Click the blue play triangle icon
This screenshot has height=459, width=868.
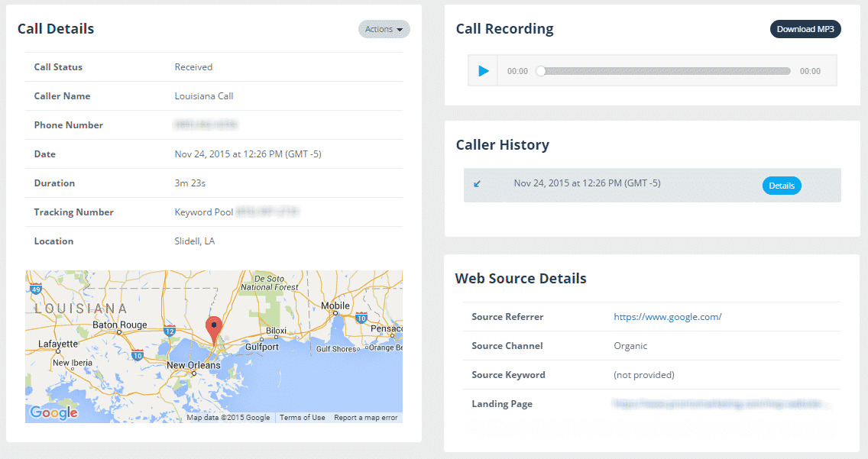(483, 70)
